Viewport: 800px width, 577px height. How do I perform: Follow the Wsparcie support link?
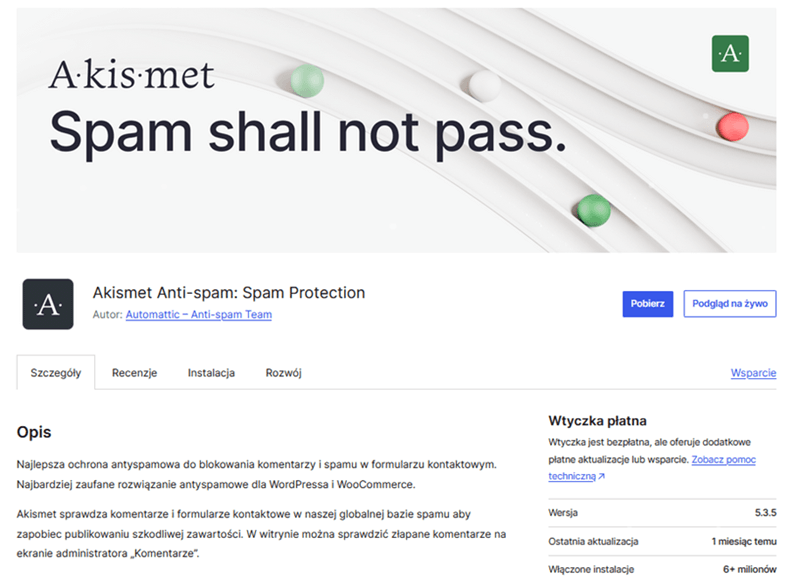[x=753, y=373]
